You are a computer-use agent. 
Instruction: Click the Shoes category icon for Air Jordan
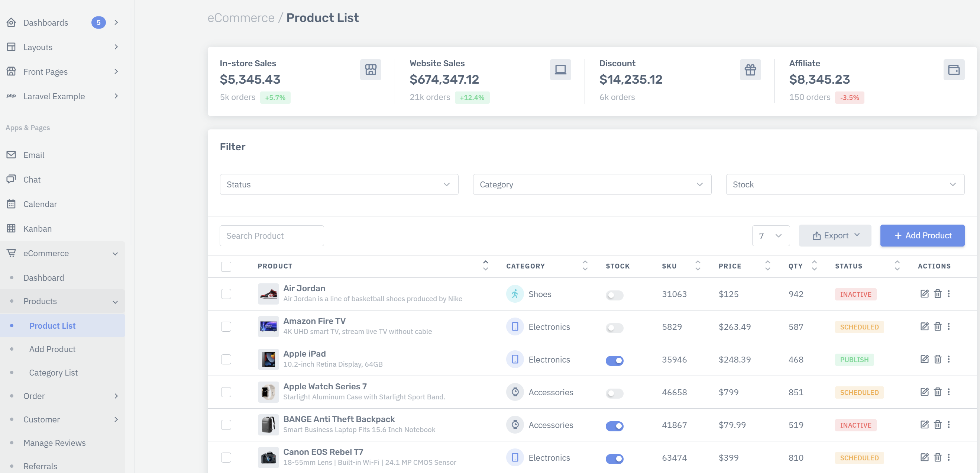[x=515, y=294]
